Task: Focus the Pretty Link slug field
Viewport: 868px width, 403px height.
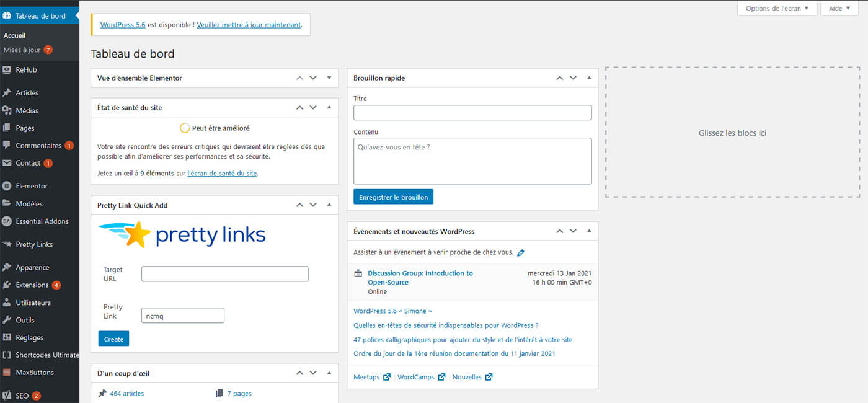Action: click(x=183, y=316)
